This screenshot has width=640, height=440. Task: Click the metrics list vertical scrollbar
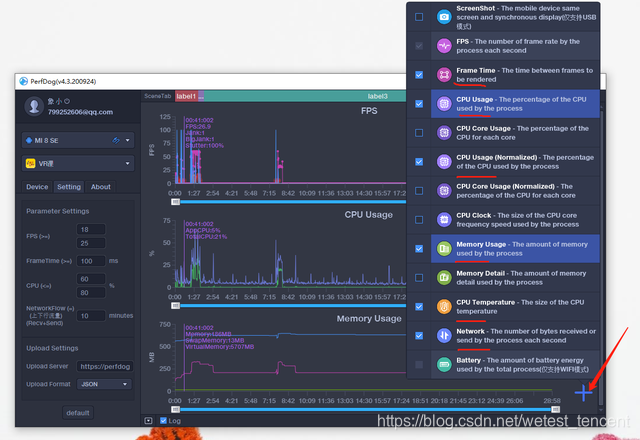[600, 257]
